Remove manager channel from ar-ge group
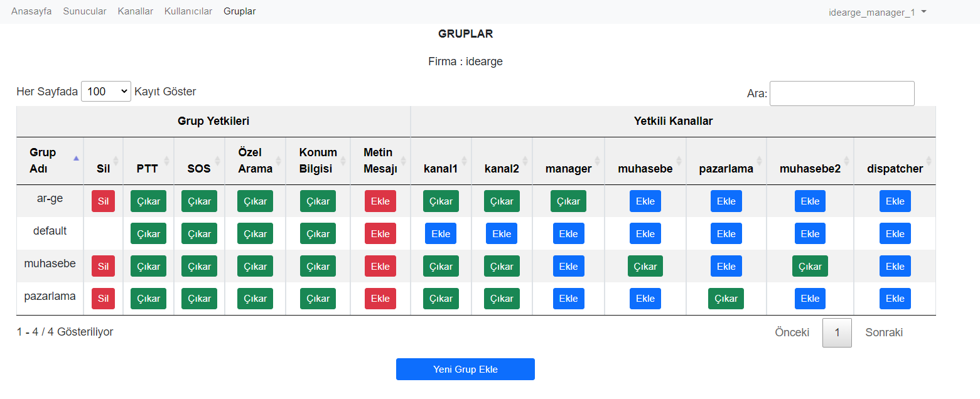Image resolution: width=980 pixels, height=399 pixels. [x=569, y=201]
